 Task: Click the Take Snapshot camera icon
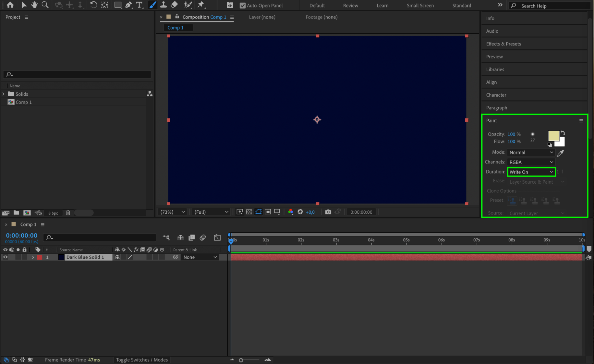[x=328, y=212]
